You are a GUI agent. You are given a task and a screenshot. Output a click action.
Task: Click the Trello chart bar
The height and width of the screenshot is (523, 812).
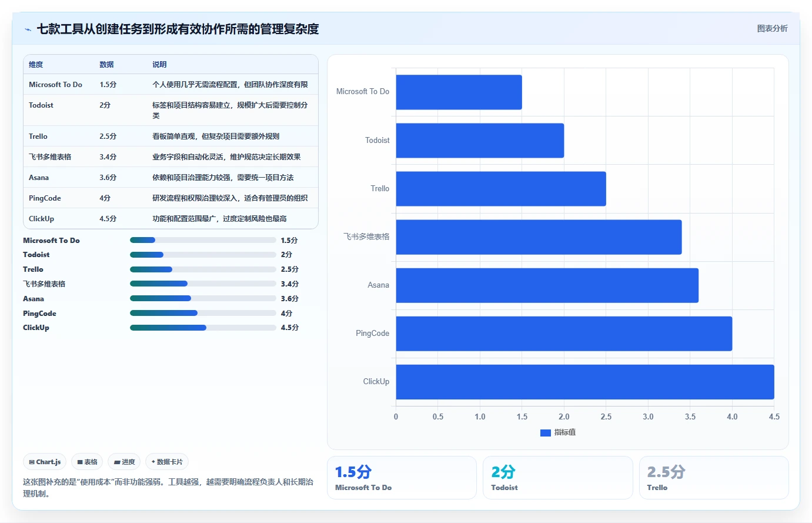click(x=501, y=189)
